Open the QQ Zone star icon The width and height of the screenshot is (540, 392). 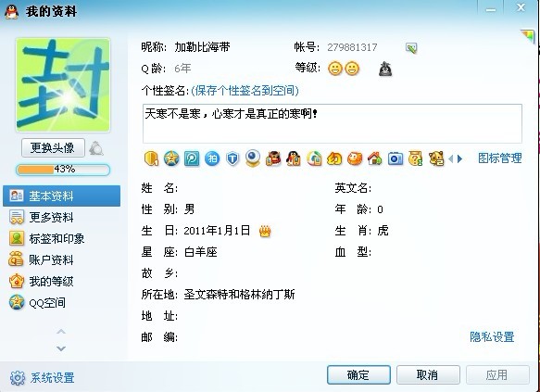171,158
